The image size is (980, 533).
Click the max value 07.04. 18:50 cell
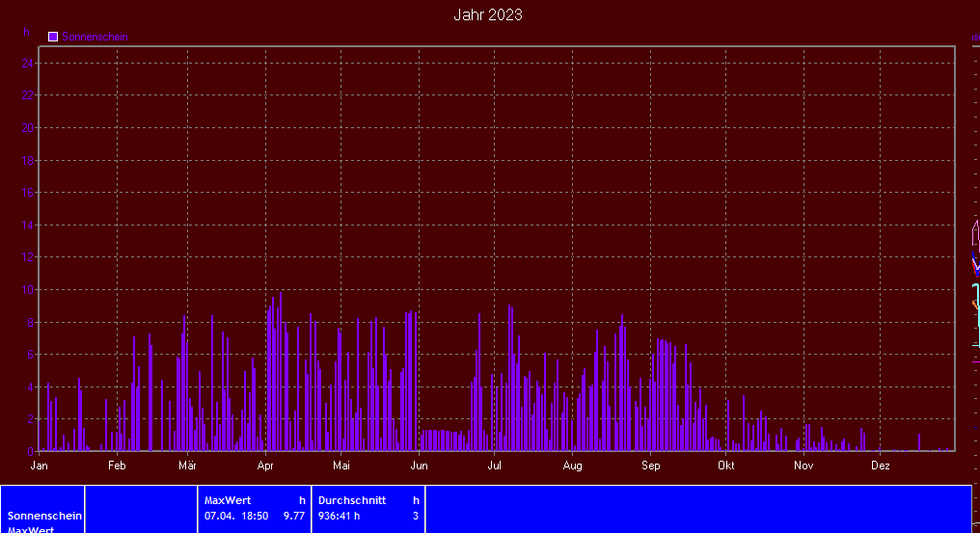tap(236, 516)
